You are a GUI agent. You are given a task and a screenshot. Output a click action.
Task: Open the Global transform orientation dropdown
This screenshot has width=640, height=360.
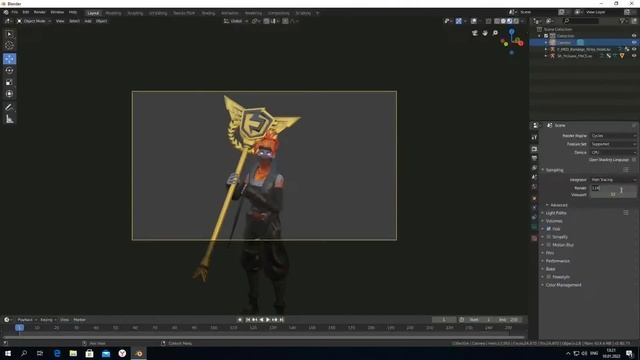[236, 21]
